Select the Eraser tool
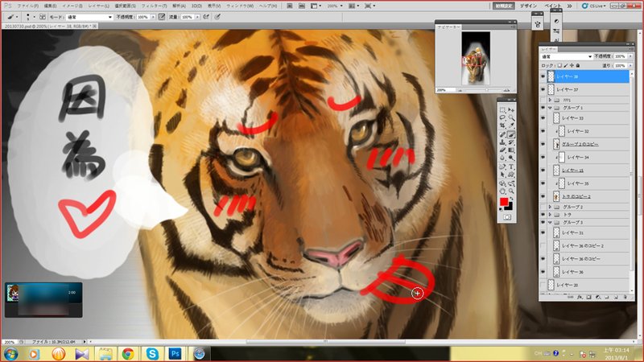 tap(502, 150)
